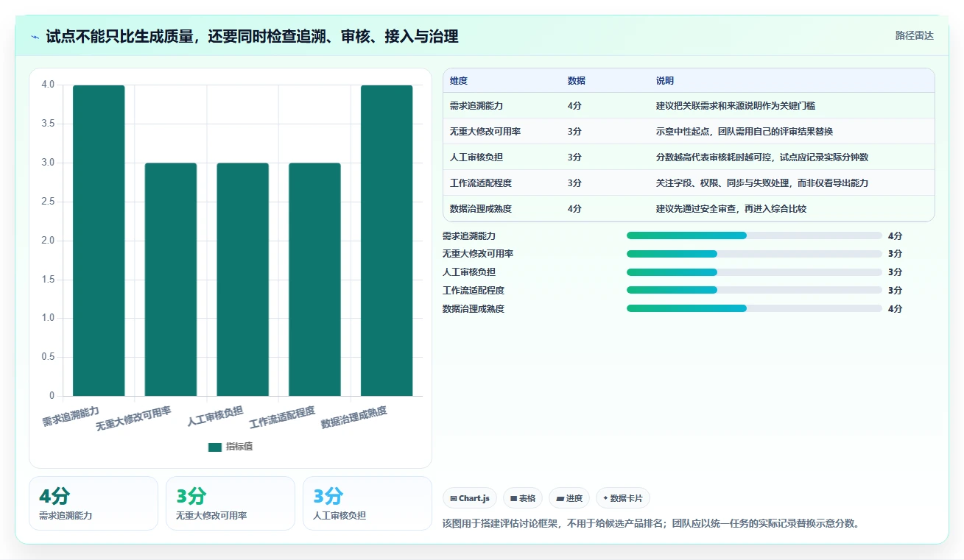Click the 无重大修改可用率 progress bar
Screen dimensions: 964x560
click(x=754, y=254)
